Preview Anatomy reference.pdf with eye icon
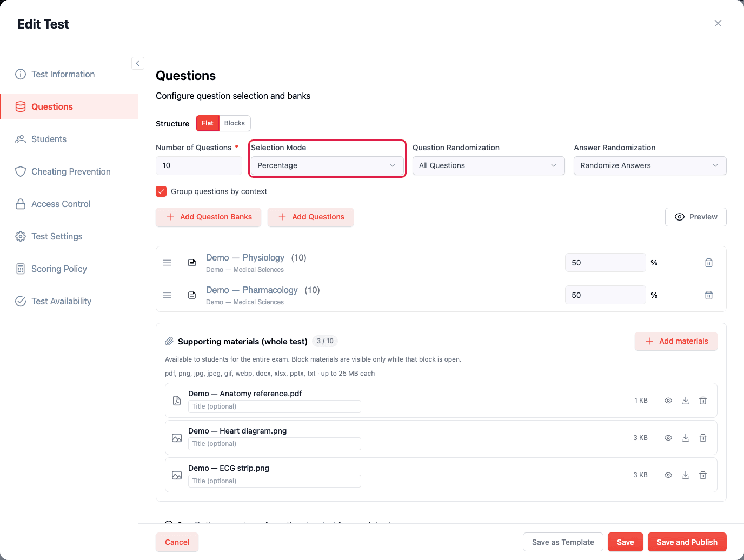Viewport: 744px width, 560px height. pos(668,401)
